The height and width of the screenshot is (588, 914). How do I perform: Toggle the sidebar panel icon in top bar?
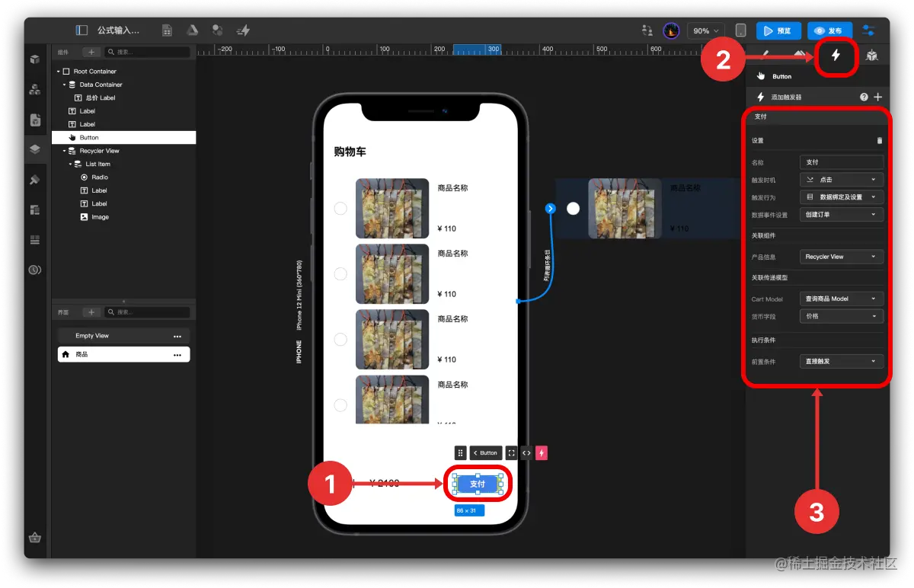click(81, 30)
